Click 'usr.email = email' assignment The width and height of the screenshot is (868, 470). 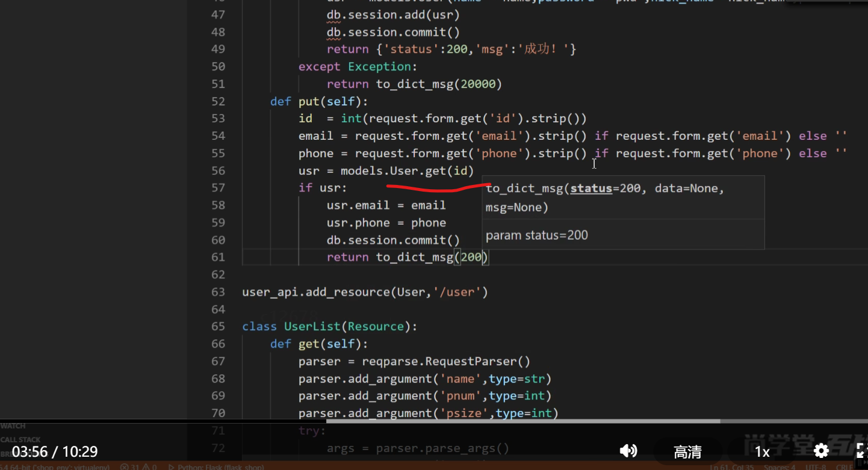[x=386, y=205]
